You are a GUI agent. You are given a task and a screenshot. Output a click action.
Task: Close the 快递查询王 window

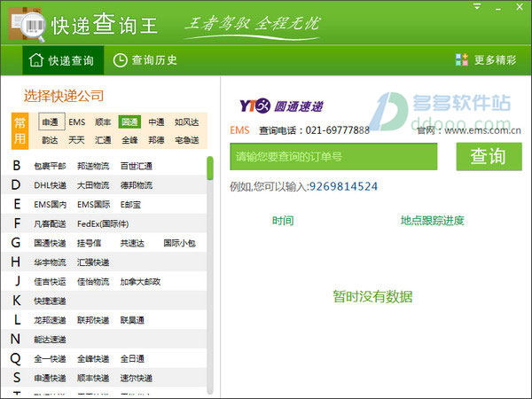pos(520,7)
